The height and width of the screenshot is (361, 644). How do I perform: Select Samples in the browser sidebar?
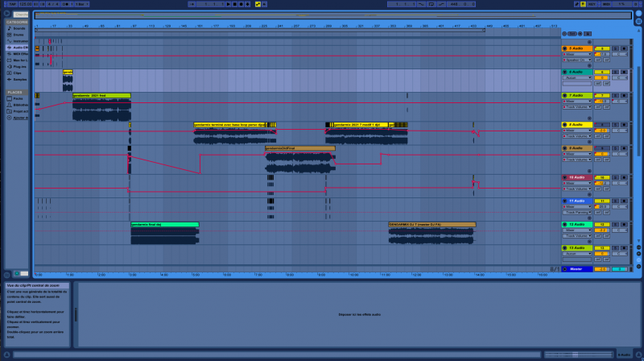point(19,79)
